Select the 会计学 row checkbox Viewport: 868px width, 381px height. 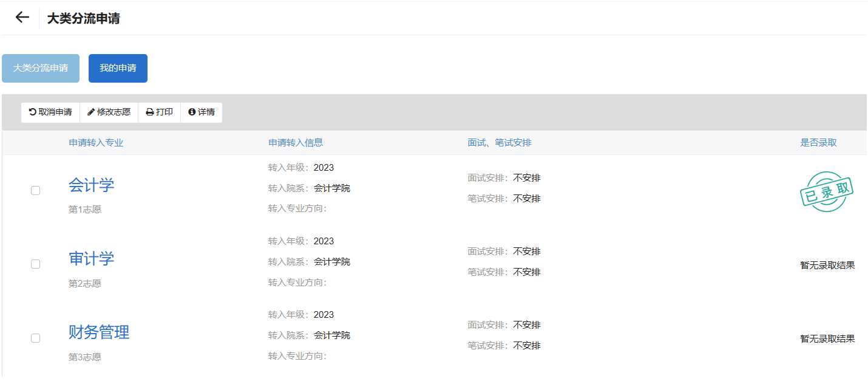36,191
